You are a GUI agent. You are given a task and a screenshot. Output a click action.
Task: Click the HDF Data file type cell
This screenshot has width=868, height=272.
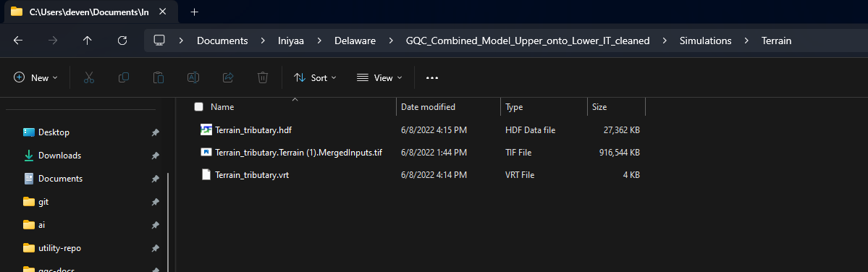(x=531, y=130)
